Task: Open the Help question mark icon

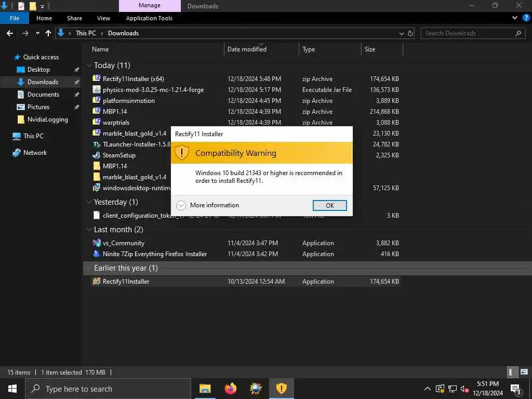Action: click(x=526, y=18)
